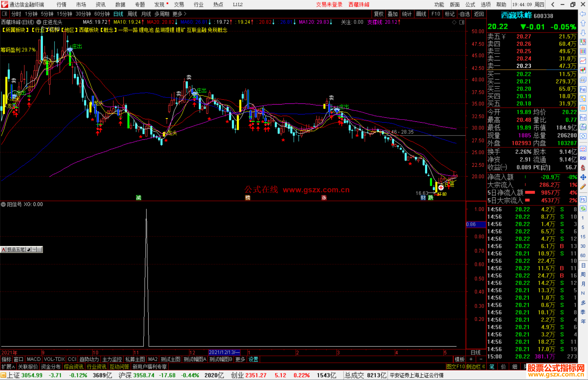Open the 资金分布 tab at bottom
Image resolution: width=588 pixels, height=380 pixels.
click(51, 367)
